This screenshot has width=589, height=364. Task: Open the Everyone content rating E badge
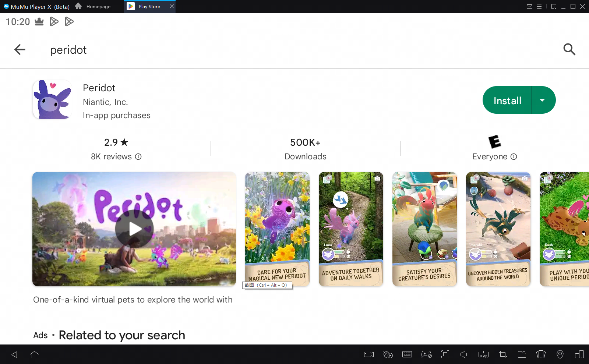click(x=495, y=142)
